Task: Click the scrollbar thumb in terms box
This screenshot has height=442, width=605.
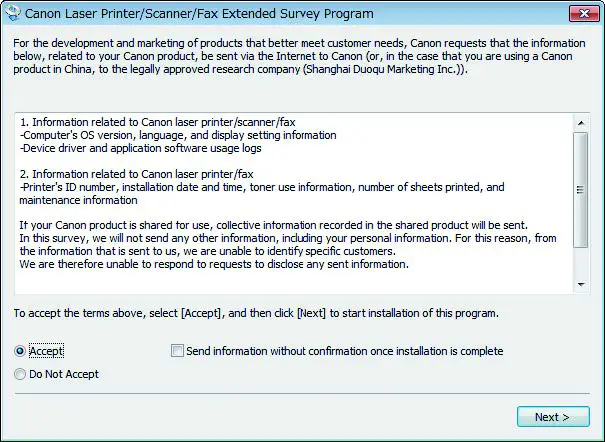Action: click(x=580, y=190)
